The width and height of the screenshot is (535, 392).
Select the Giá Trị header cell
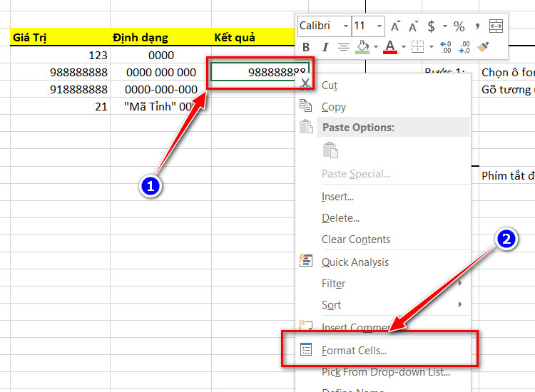[x=60, y=37]
